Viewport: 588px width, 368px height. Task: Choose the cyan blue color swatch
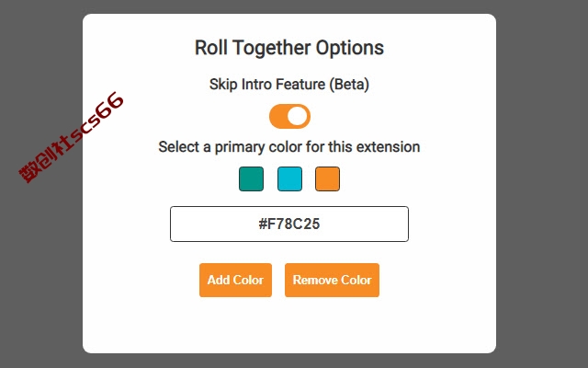click(x=289, y=179)
